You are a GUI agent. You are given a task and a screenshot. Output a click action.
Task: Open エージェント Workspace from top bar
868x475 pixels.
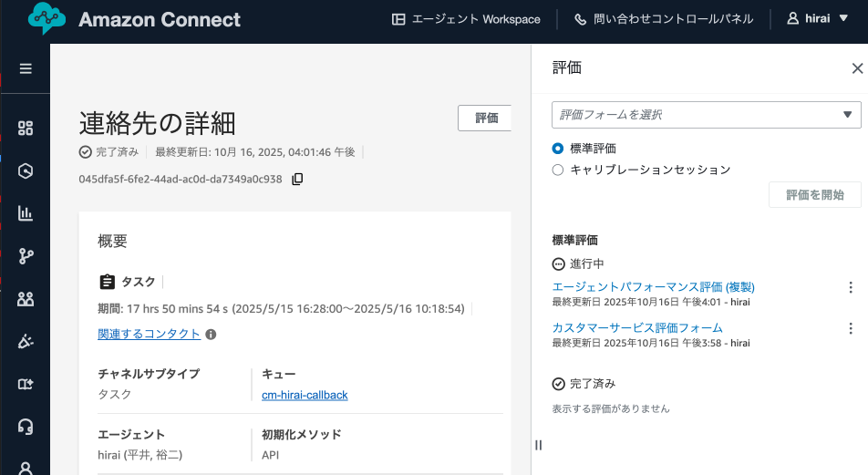click(466, 19)
